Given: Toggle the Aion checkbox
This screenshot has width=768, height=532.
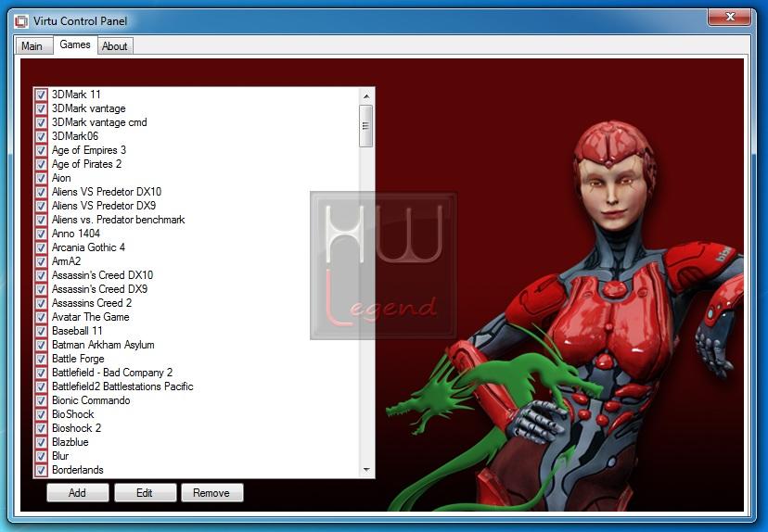Looking at the screenshot, I should coord(41,178).
